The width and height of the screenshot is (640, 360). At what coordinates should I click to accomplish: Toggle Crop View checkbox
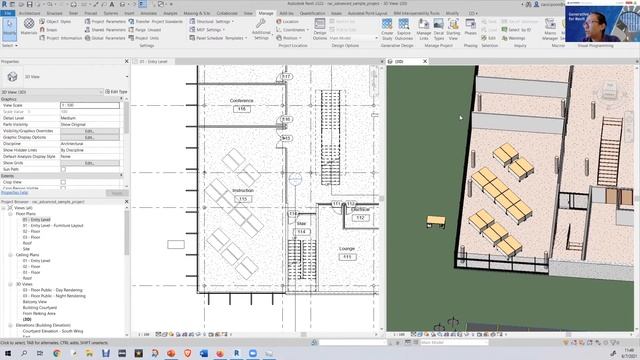(63, 182)
